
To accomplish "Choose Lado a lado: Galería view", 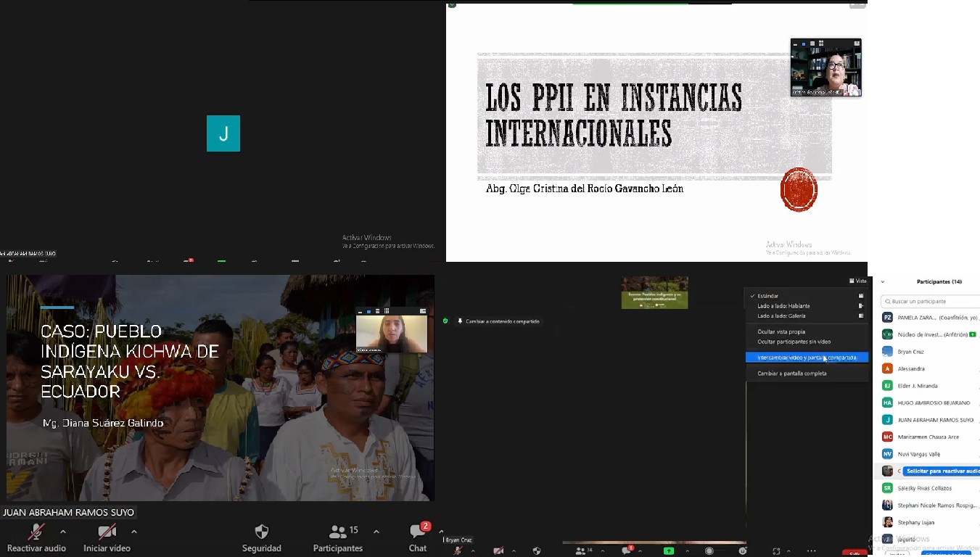I will (x=781, y=316).
